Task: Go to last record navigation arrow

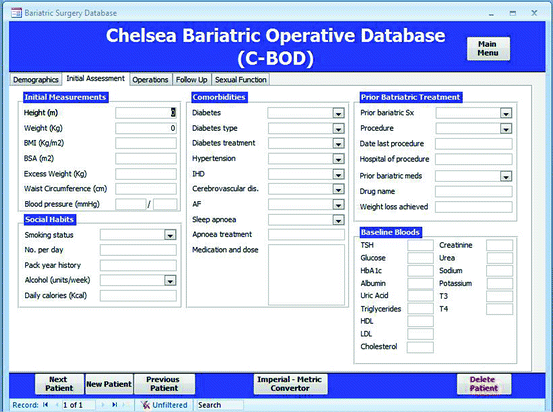Action: click(114, 405)
